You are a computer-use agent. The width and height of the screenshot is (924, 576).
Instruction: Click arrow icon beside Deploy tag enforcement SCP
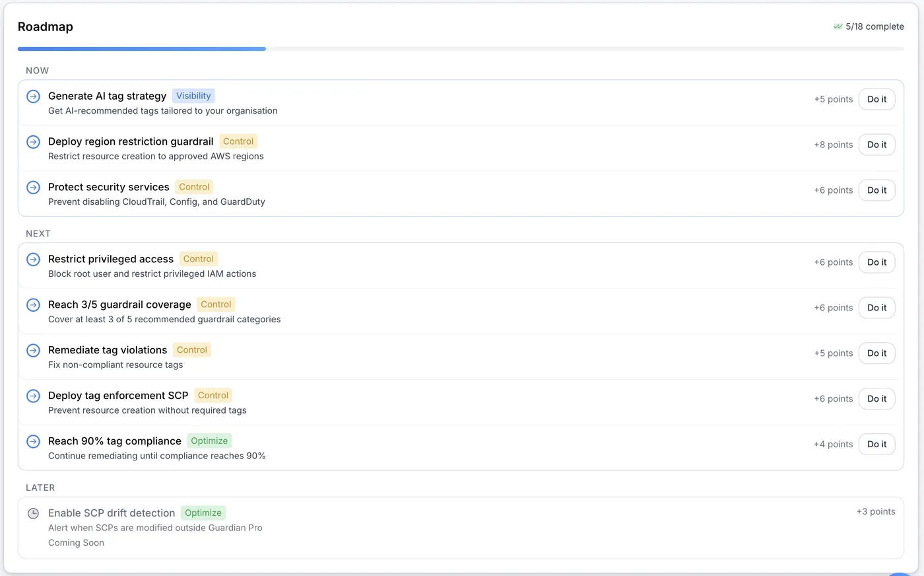[33, 396]
